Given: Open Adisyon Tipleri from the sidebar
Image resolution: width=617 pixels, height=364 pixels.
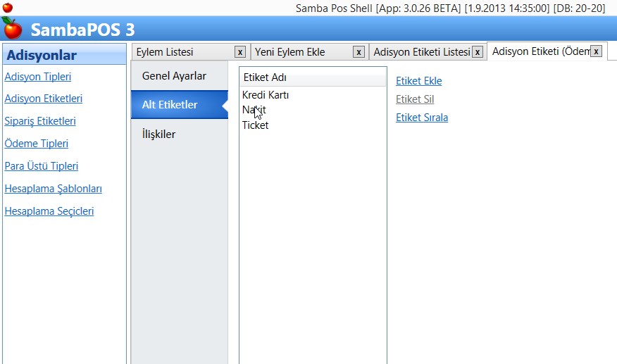Looking at the screenshot, I should point(37,77).
